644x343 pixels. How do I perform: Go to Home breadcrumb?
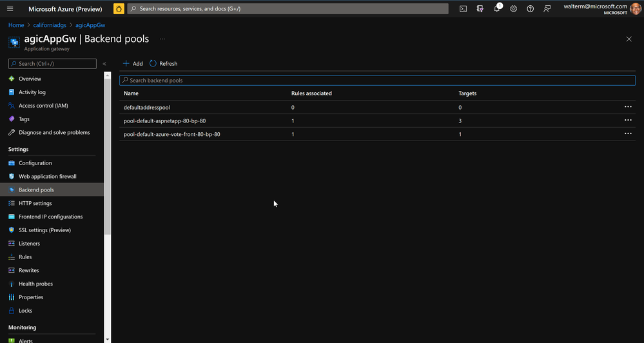coord(16,25)
